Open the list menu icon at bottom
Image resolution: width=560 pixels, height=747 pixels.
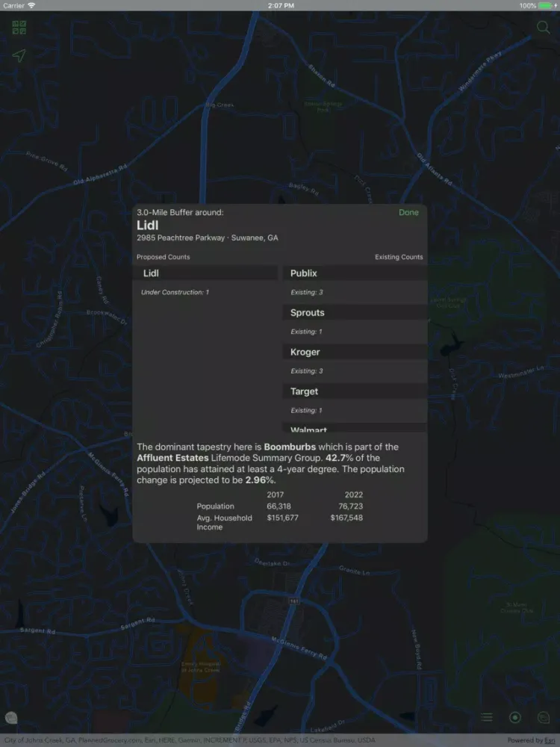[x=486, y=717]
